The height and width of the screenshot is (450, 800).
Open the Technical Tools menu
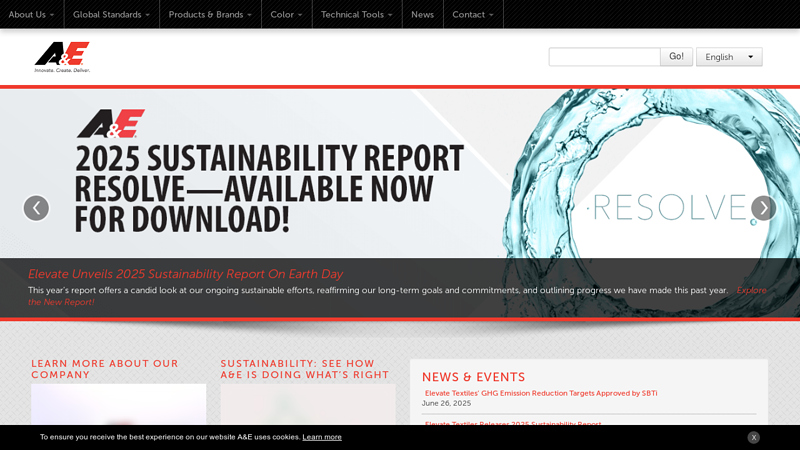point(356,14)
